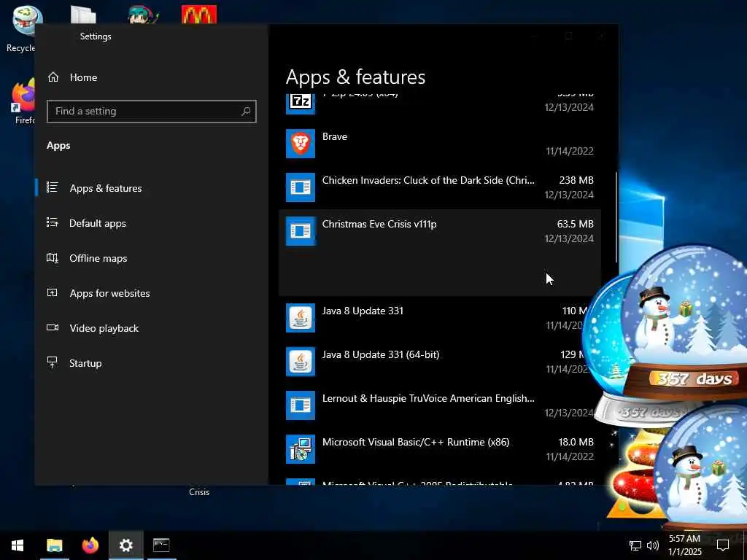Click the Video playback camera icon
747x560 pixels.
click(x=53, y=327)
